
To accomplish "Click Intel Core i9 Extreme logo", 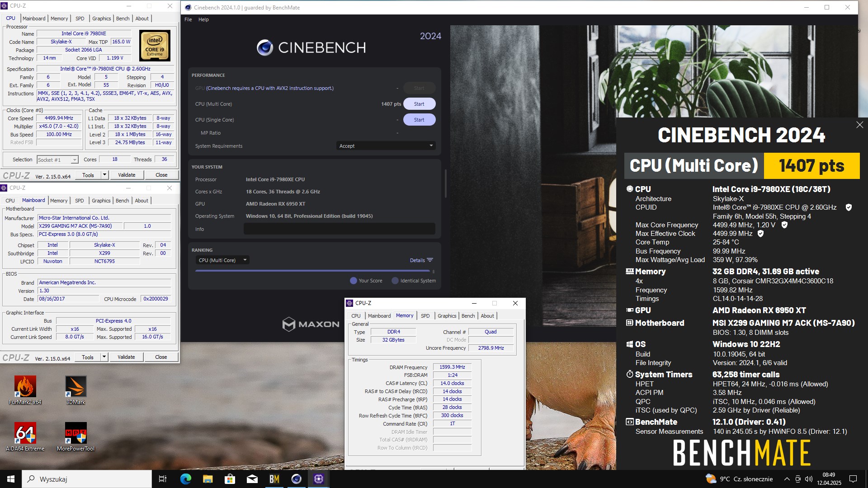I will pos(155,46).
